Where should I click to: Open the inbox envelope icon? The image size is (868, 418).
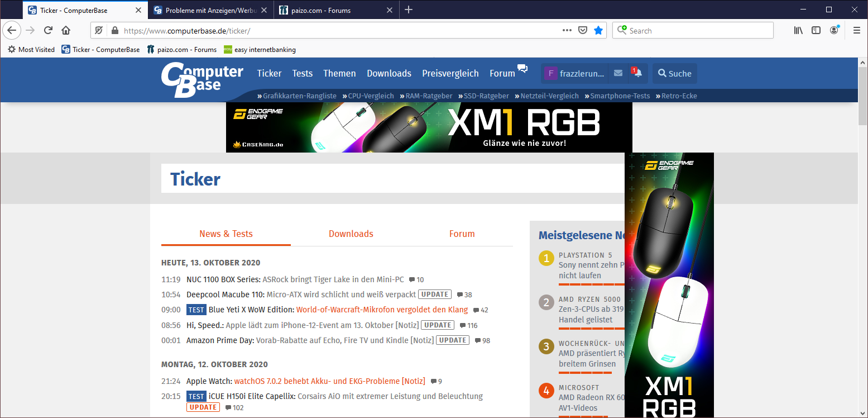[x=618, y=73]
